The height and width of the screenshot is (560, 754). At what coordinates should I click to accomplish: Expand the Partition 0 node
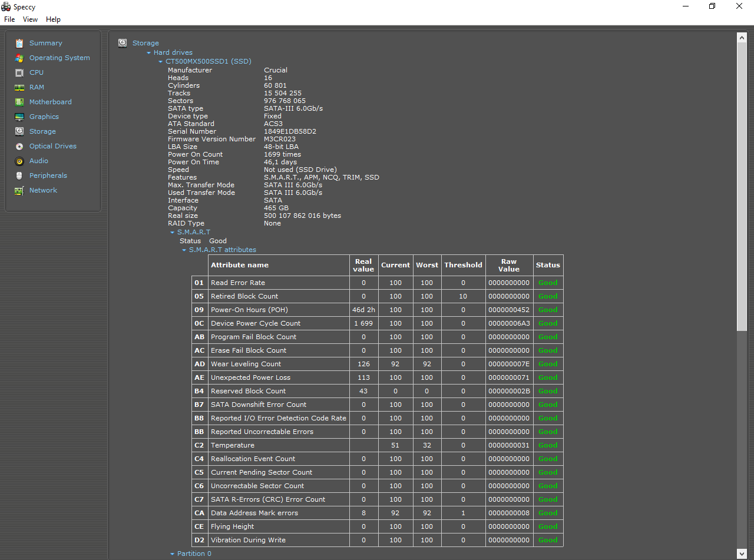[173, 554]
